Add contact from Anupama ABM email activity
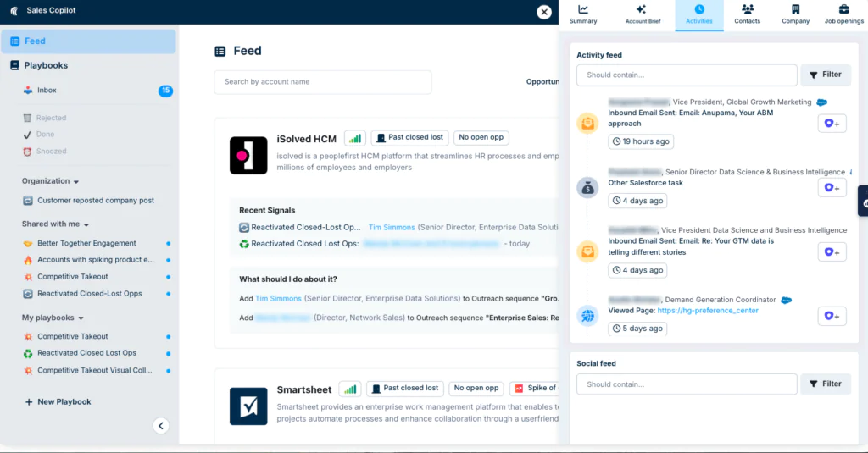 832,124
